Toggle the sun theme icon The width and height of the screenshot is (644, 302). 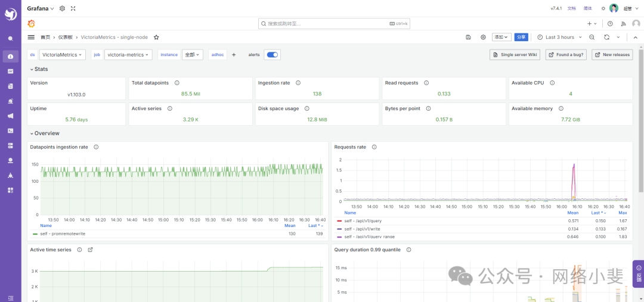(603, 8)
